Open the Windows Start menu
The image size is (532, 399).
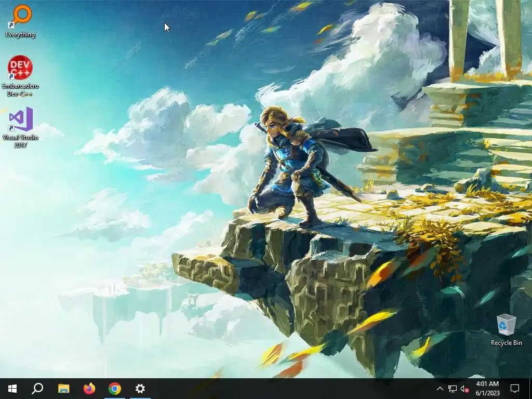12,389
